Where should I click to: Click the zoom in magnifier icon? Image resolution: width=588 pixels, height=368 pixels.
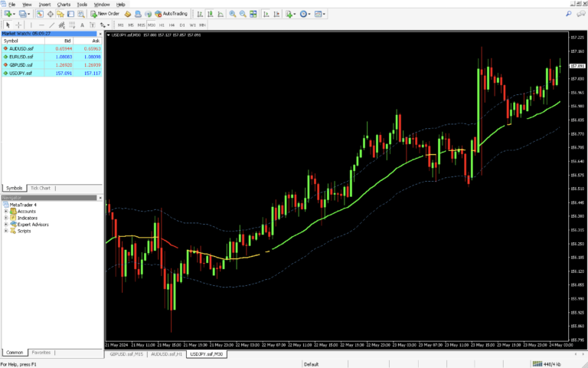click(233, 14)
